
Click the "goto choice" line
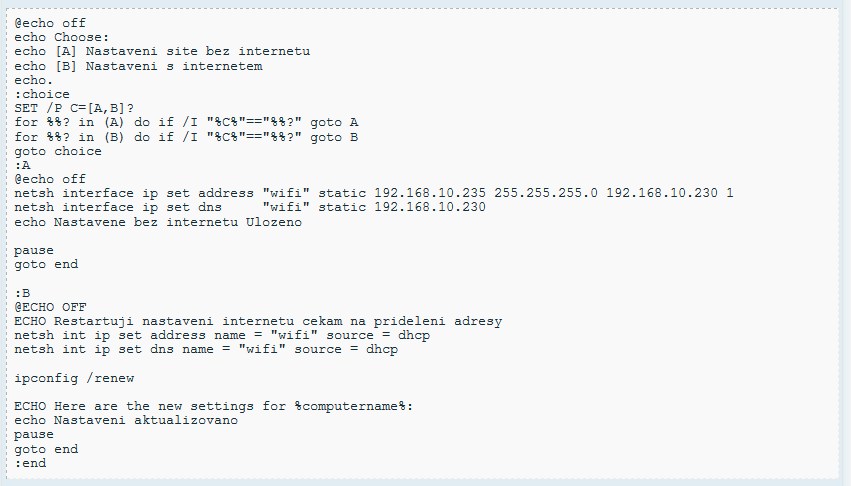pos(58,151)
